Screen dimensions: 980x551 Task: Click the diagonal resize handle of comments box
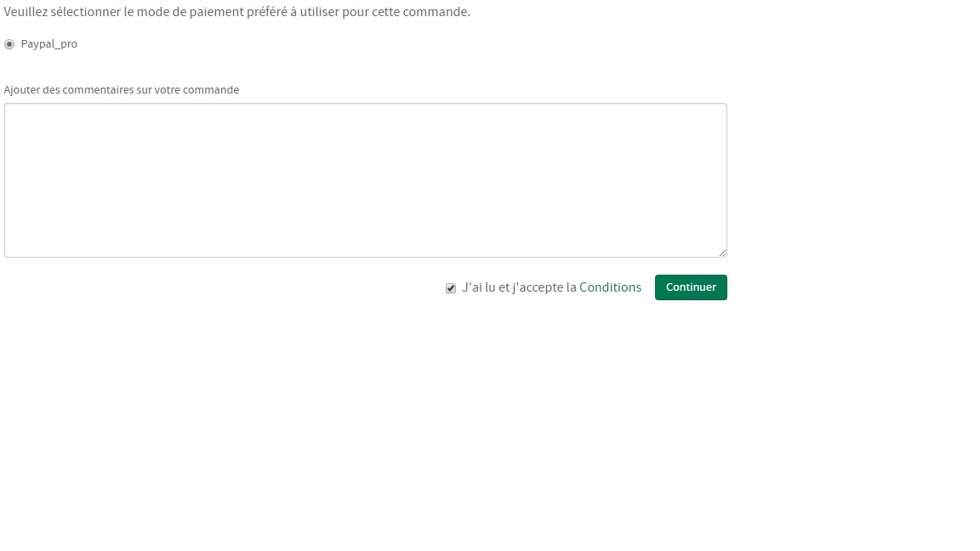(722, 253)
